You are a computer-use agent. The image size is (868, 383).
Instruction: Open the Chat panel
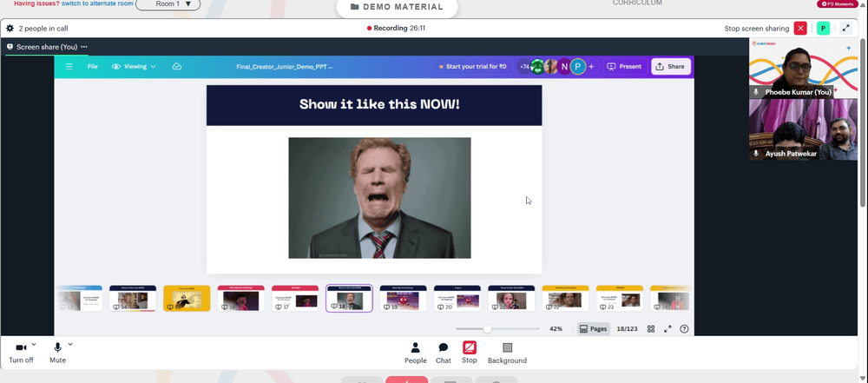click(444, 353)
